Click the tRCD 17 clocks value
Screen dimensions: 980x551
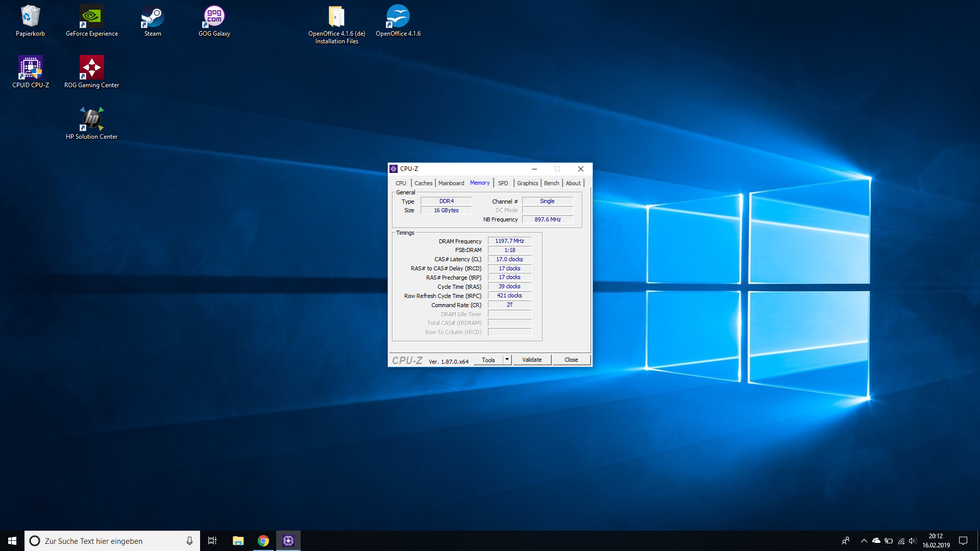pos(509,268)
